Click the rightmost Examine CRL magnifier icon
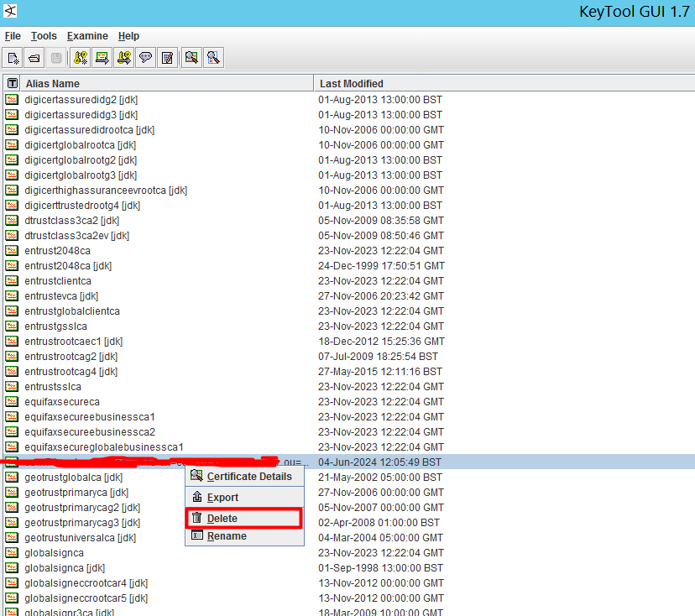 point(213,57)
